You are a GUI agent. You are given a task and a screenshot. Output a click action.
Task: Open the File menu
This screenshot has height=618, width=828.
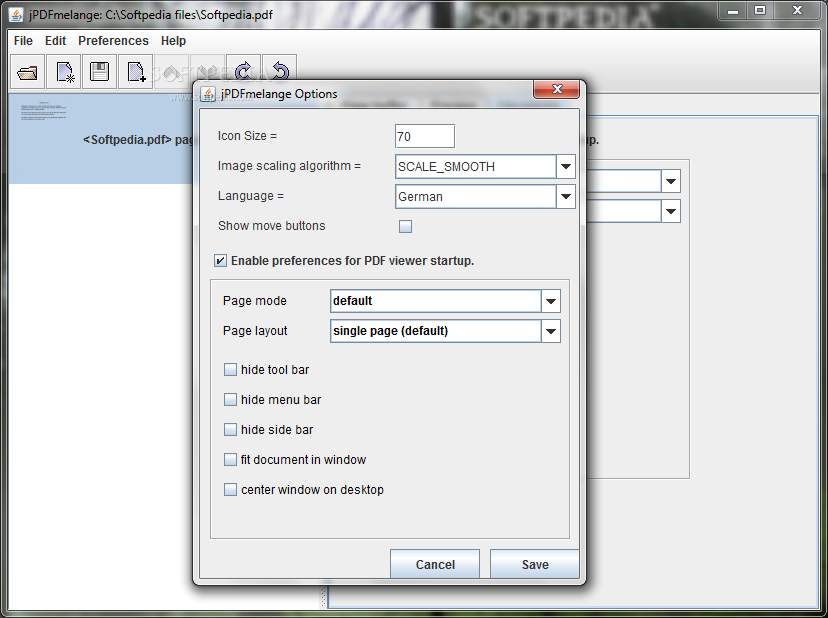click(23, 41)
